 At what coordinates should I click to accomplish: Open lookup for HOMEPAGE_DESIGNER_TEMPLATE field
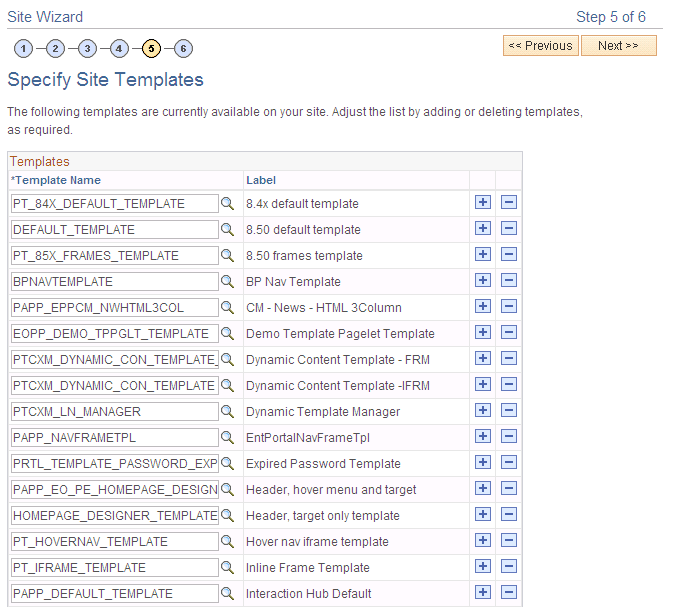point(227,515)
